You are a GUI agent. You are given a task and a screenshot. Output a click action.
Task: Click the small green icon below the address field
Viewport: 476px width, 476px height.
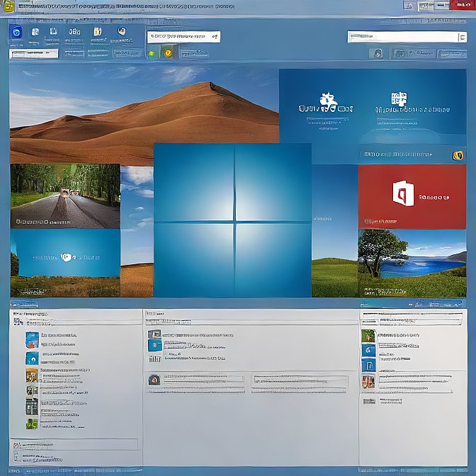(x=152, y=54)
